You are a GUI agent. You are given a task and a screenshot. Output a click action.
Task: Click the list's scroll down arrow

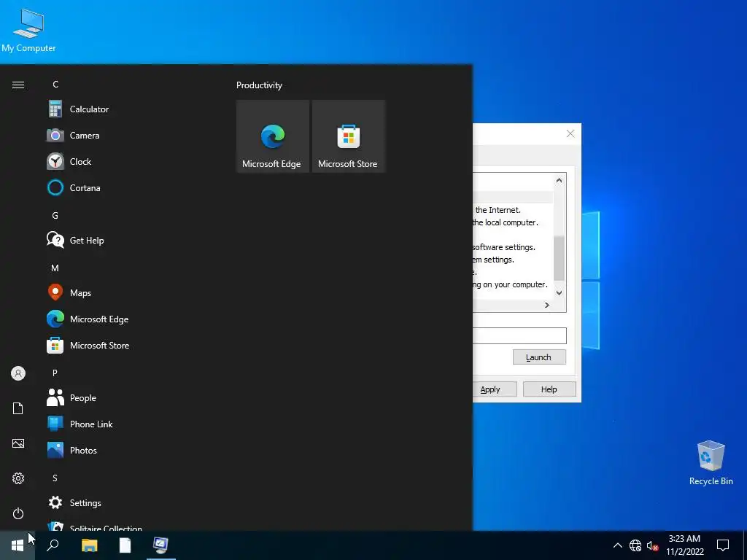560,293
